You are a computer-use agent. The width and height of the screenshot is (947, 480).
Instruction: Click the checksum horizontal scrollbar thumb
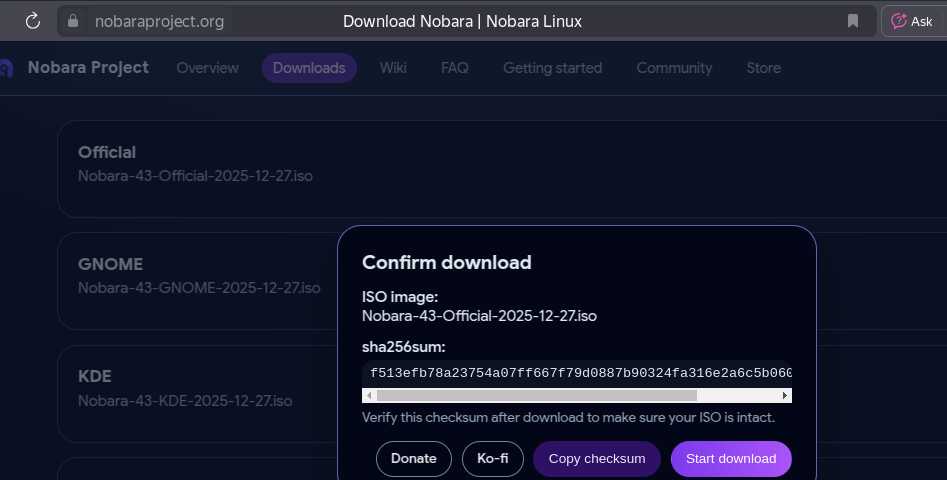pyautogui.click(x=537, y=395)
